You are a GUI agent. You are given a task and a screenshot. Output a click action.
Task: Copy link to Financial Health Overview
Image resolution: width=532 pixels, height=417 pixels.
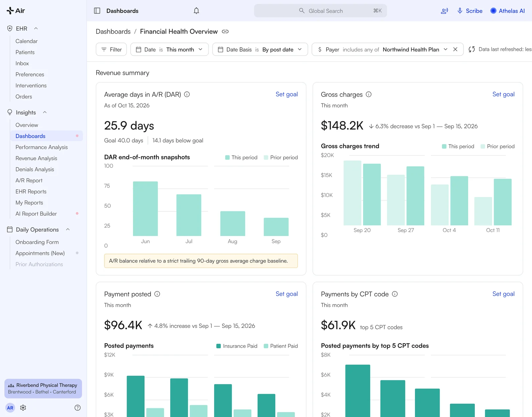pos(225,32)
